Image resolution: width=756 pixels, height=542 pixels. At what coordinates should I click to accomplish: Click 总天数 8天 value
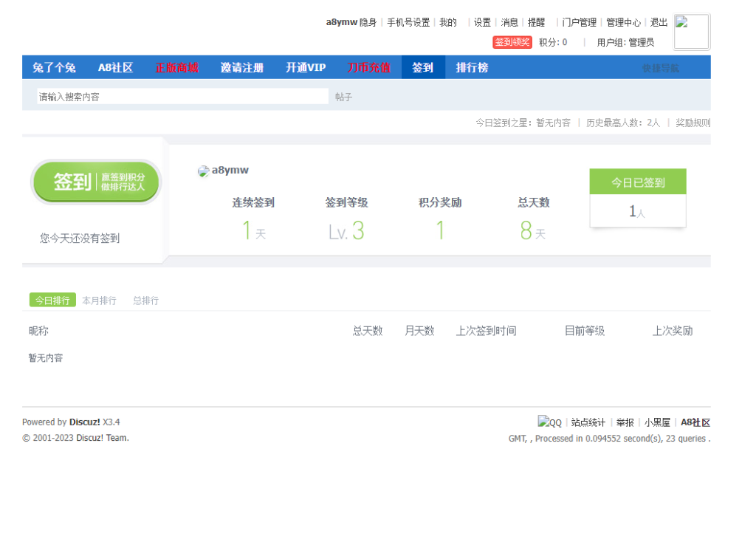(x=533, y=231)
